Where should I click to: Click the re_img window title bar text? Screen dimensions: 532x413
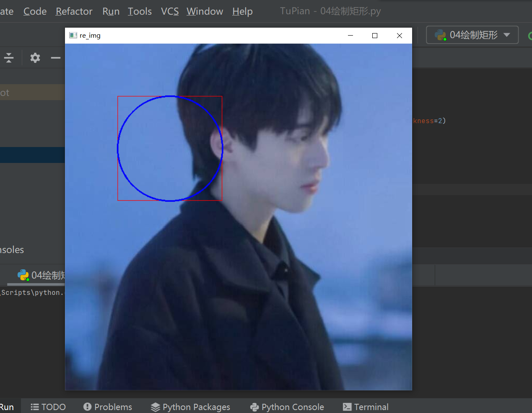pos(90,36)
